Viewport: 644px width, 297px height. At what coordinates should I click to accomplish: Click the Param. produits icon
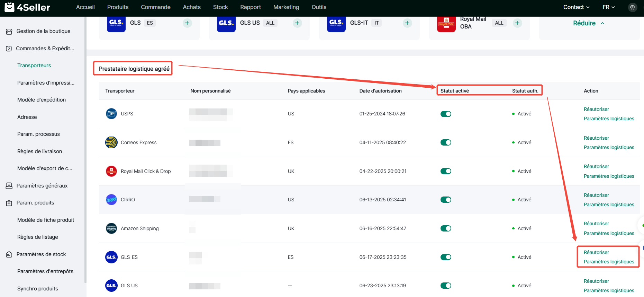tap(9, 203)
